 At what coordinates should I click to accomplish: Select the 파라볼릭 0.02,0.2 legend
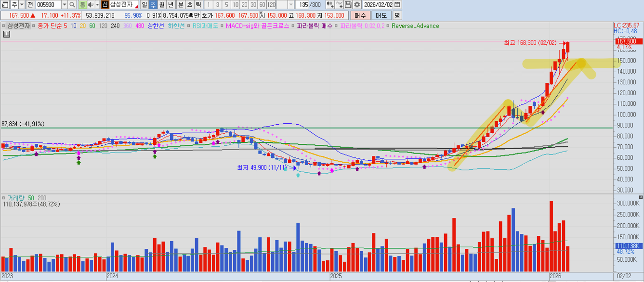click(x=362, y=26)
